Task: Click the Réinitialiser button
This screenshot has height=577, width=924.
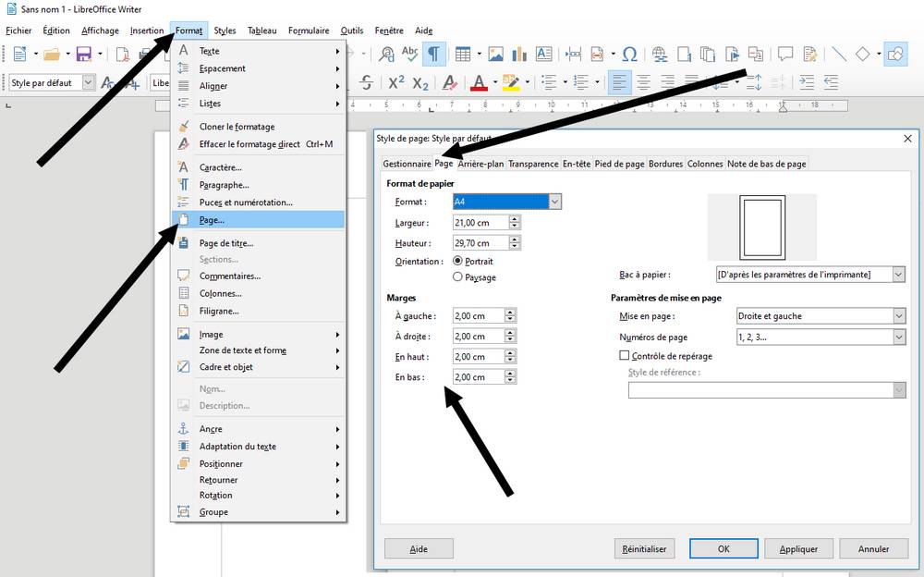Action: click(x=645, y=548)
